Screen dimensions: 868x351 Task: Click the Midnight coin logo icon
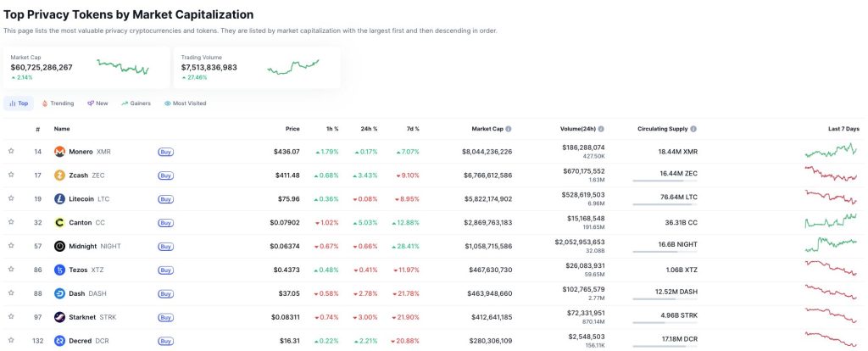click(59, 247)
